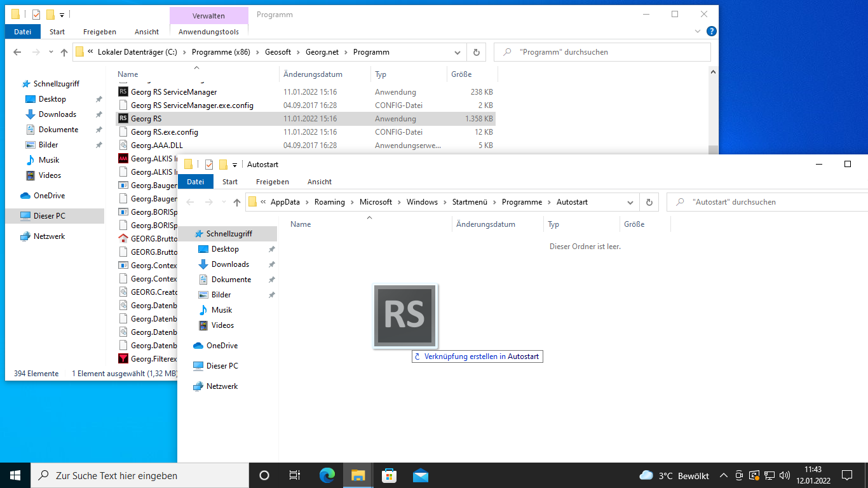The width and height of the screenshot is (868, 488).
Task: Open Videos in Autostart window sidebar
Action: (222, 325)
